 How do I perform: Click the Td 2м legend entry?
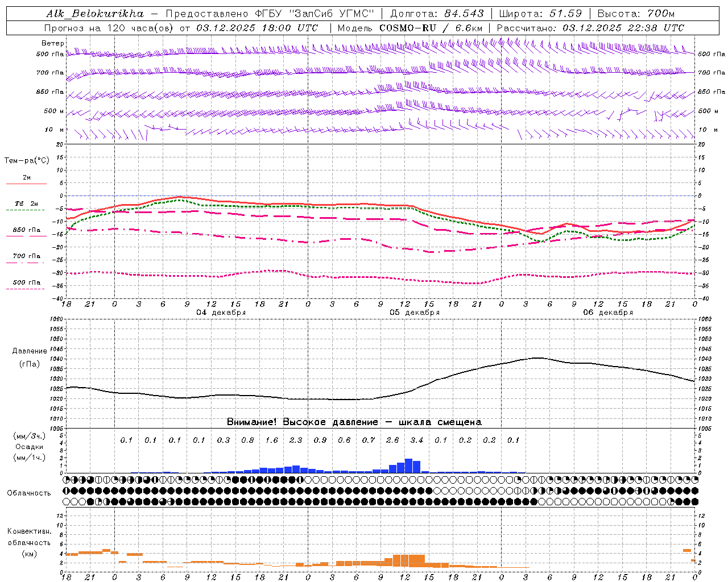tap(26, 203)
